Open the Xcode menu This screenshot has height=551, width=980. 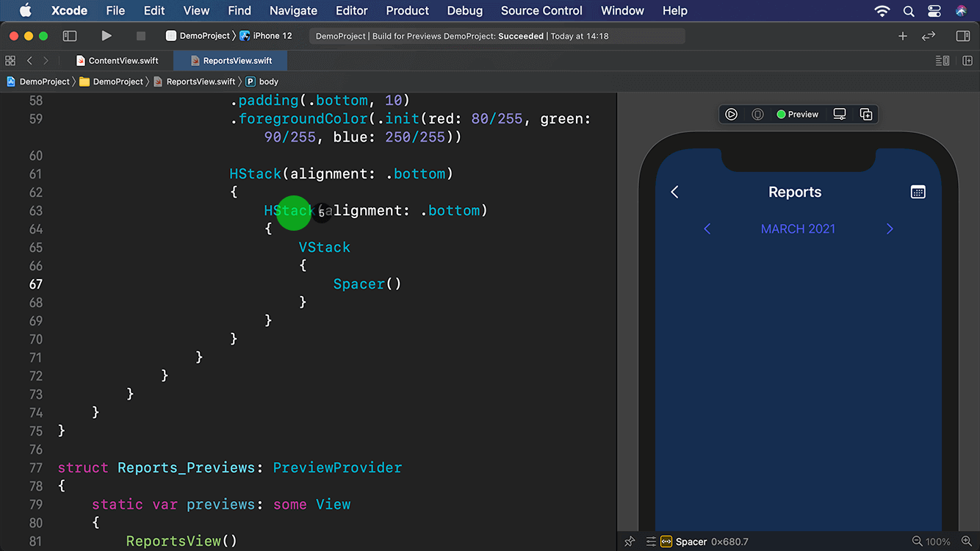pyautogui.click(x=70, y=10)
